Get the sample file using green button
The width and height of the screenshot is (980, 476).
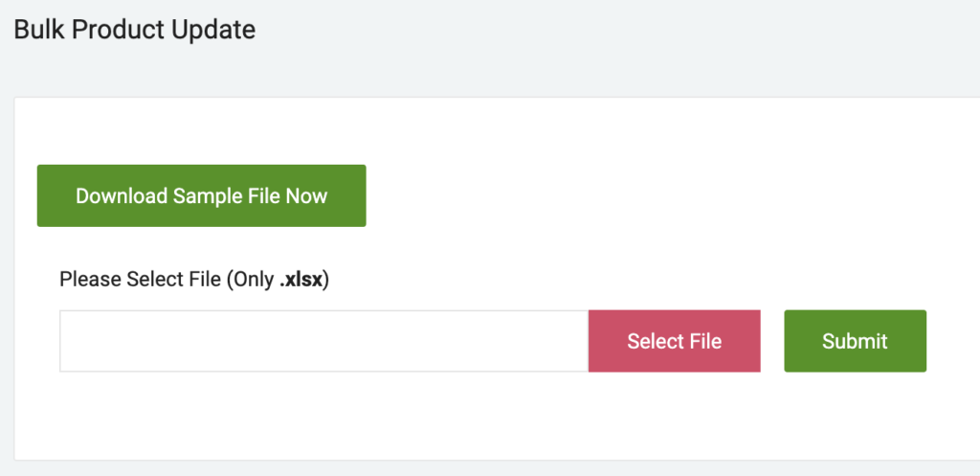[201, 196]
